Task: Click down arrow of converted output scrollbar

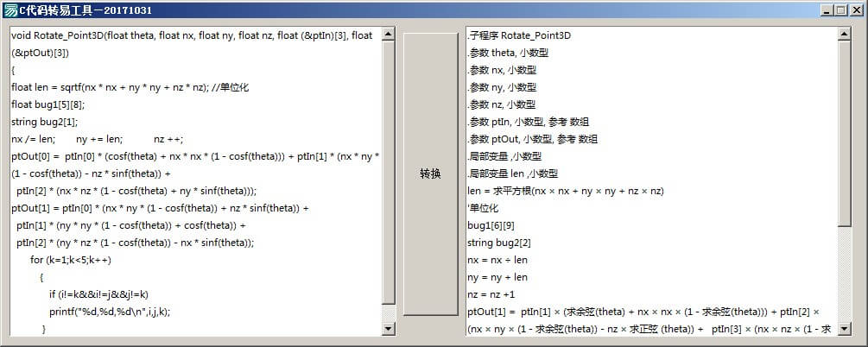Action: [846, 329]
